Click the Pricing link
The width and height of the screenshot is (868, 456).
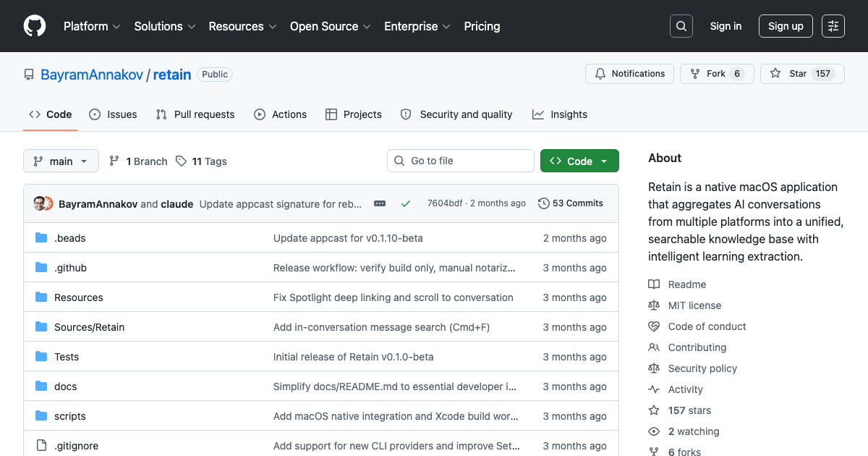click(482, 26)
